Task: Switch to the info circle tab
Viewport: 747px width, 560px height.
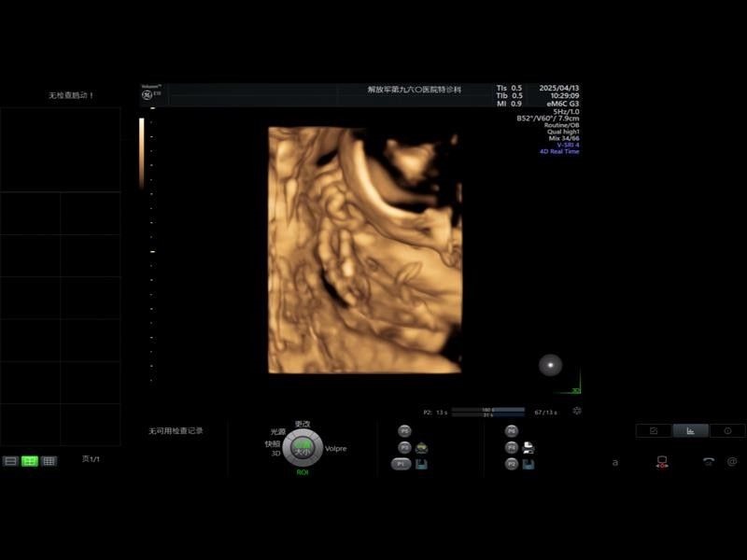Action: (x=727, y=431)
